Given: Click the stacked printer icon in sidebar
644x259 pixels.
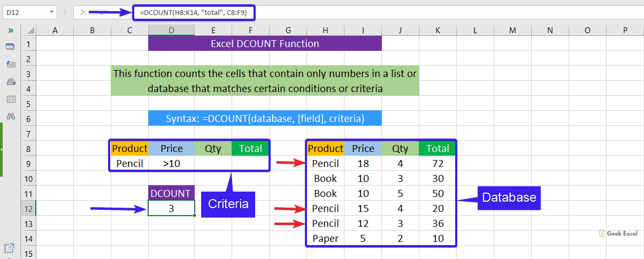Looking at the screenshot, I should point(10,82).
